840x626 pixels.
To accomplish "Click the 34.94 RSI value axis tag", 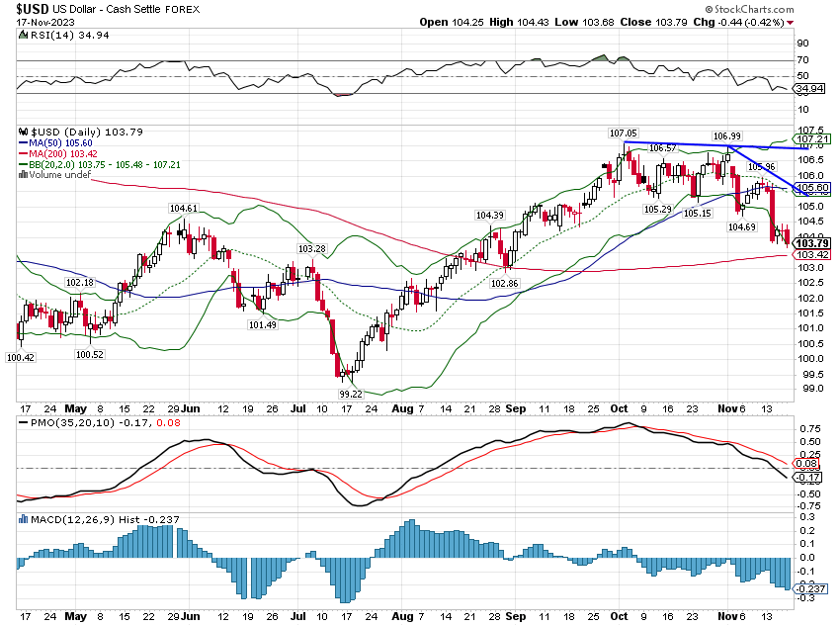I will [x=810, y=90].
